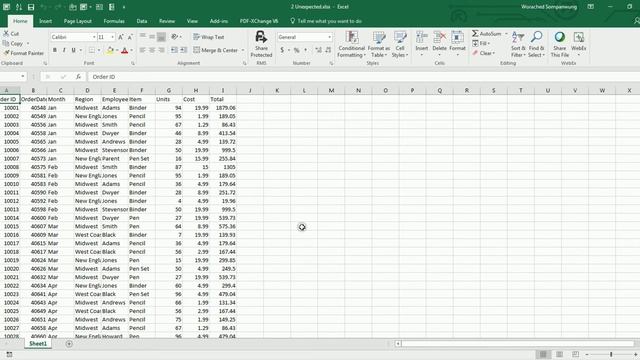Apply the accounting dollar format

point(282,50)
